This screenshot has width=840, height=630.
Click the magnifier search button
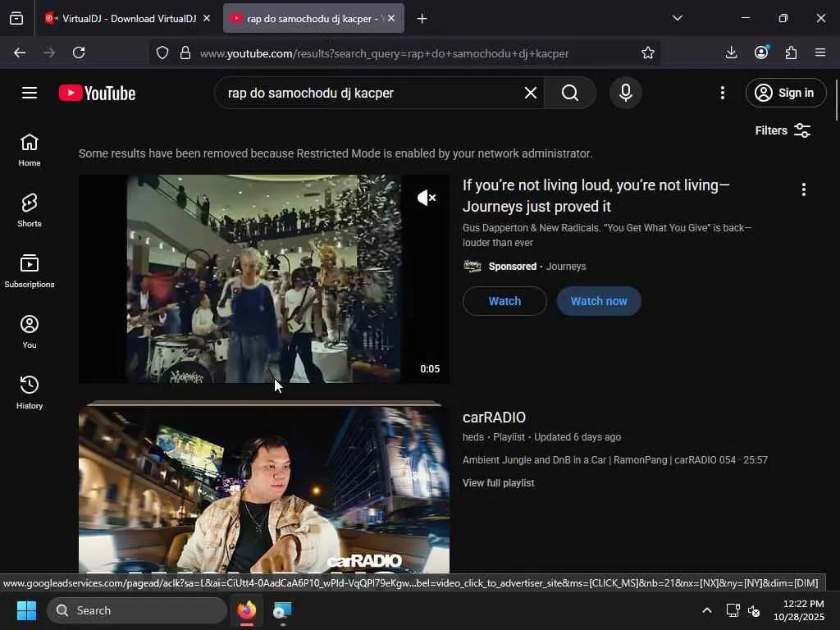pos(570,93)
